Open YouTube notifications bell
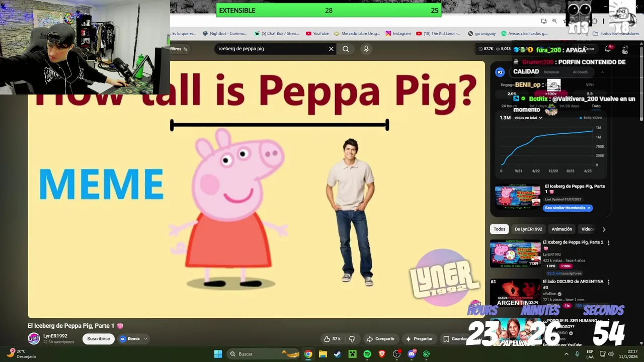This screenshot has height=362, width=644. (x=608, y=49)
